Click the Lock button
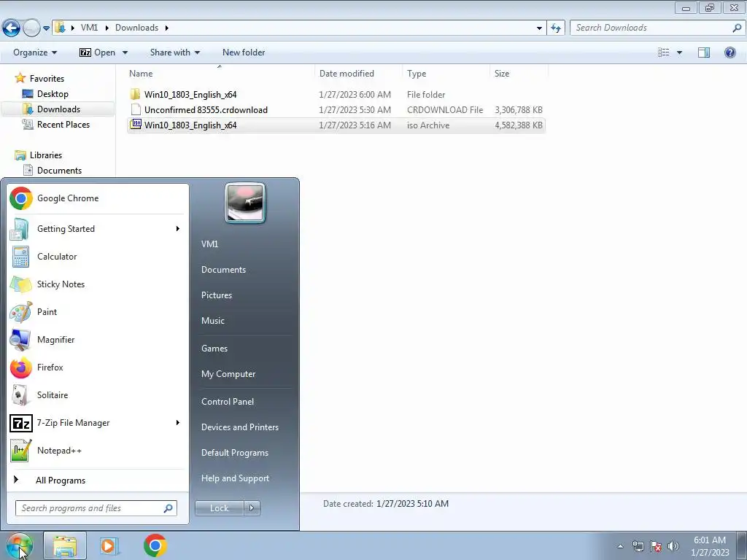This screenshot has width=747, height=560. [219, 508]
